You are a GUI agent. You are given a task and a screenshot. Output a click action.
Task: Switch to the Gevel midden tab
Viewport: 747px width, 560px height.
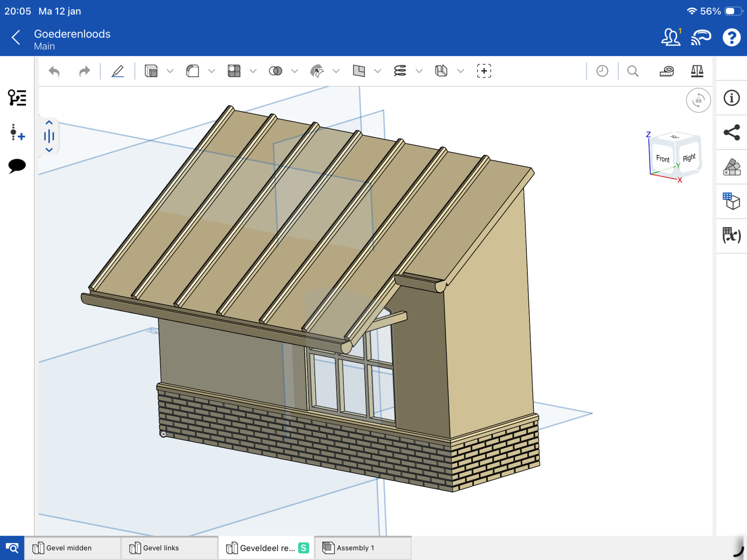[x=69, y=548]
